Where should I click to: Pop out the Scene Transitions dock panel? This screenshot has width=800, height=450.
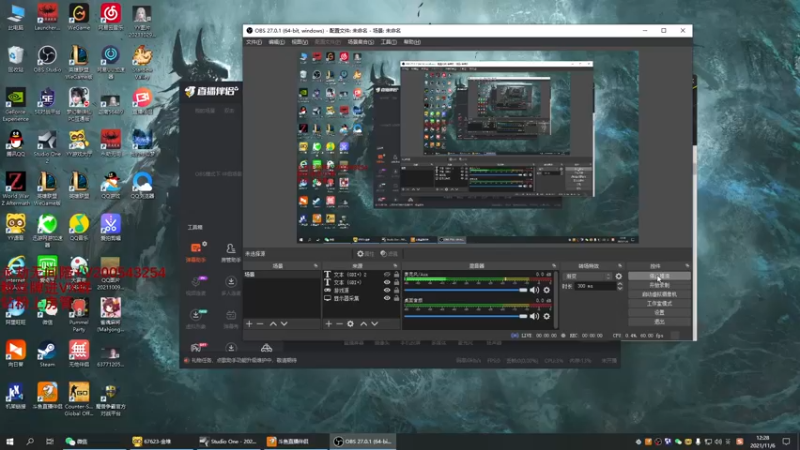[x=620, y=266]
